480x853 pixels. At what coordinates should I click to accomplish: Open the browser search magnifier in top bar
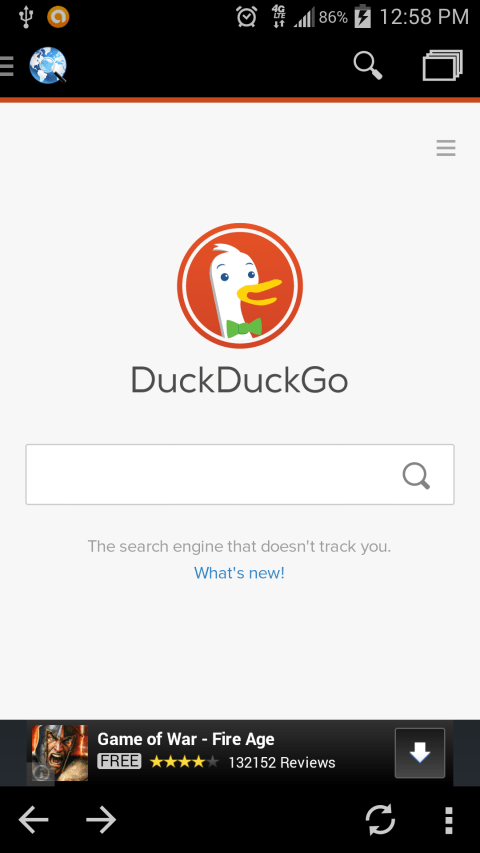point(368,66)
